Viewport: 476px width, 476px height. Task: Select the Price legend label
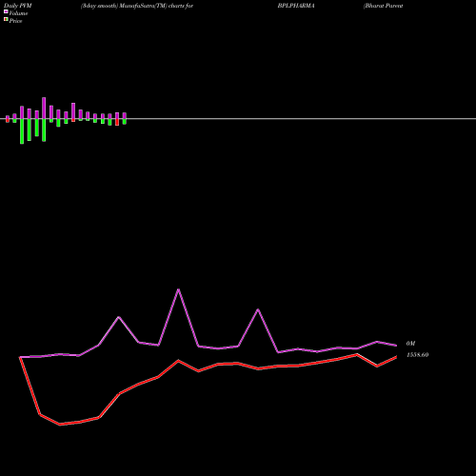(x=15, y=21)
